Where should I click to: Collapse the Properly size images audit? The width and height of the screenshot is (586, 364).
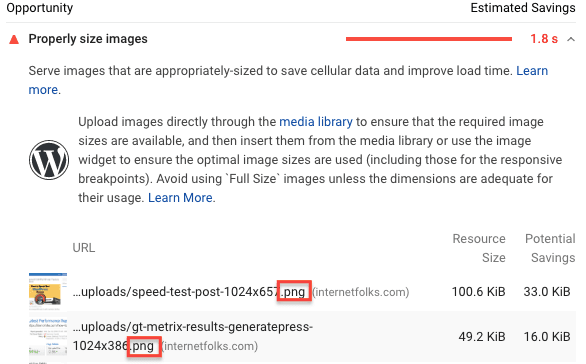(571, 39)
